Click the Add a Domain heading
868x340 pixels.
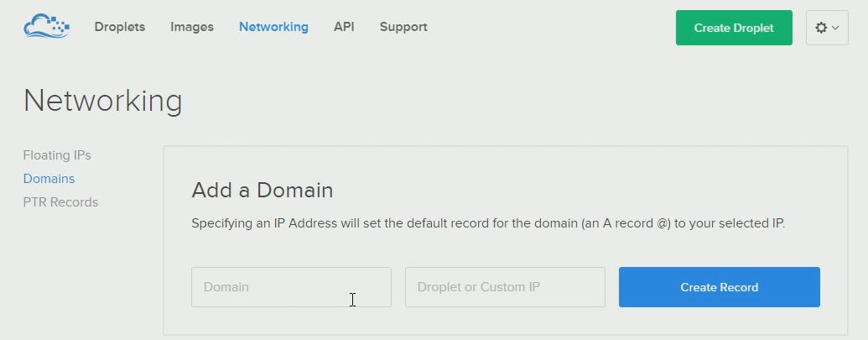tap(262, 191)
